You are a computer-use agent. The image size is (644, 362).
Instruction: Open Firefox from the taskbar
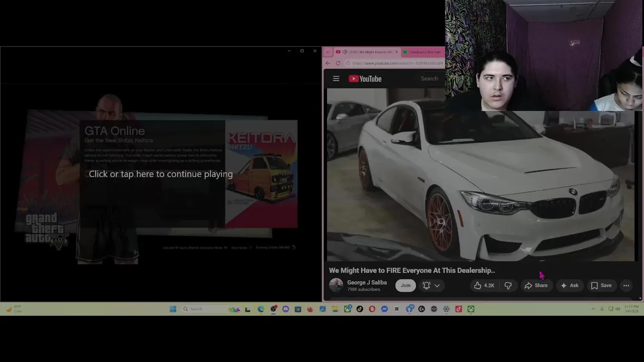310,309
